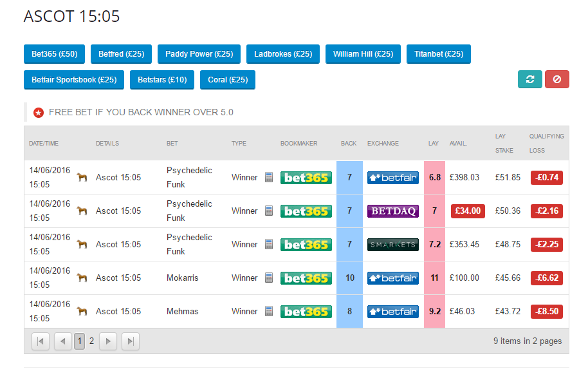Click the red £34.00 availability badge
Viewport: 588px width, 369px height.
[468, 211]
